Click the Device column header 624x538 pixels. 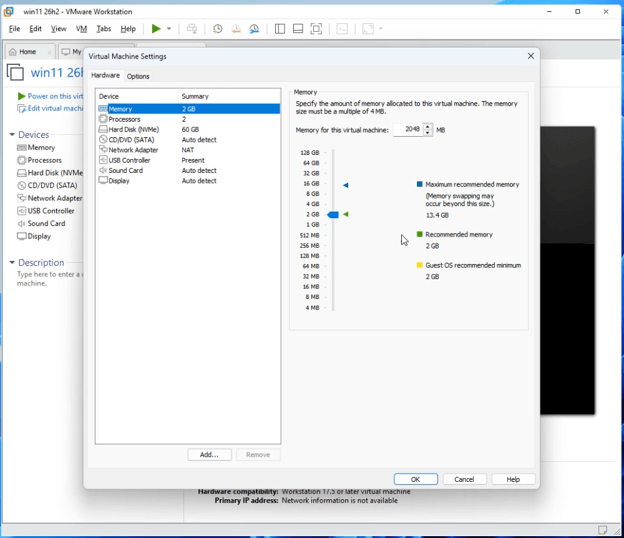pos(137,96)
